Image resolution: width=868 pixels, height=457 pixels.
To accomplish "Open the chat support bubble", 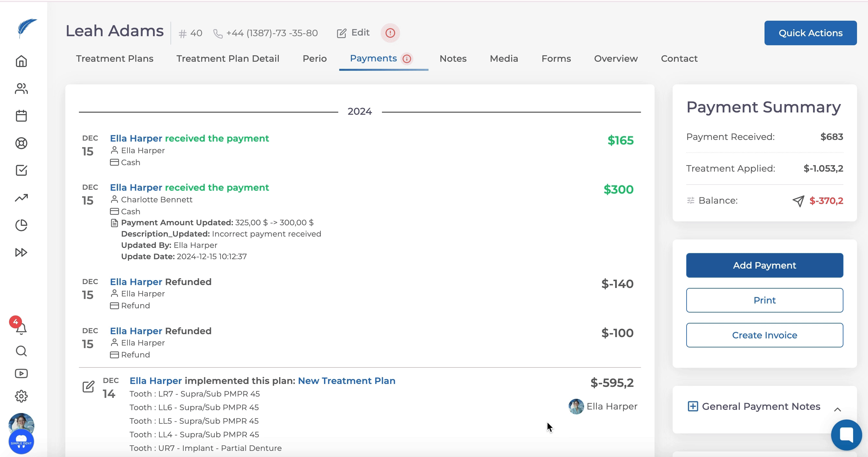I will click(846, 435).
